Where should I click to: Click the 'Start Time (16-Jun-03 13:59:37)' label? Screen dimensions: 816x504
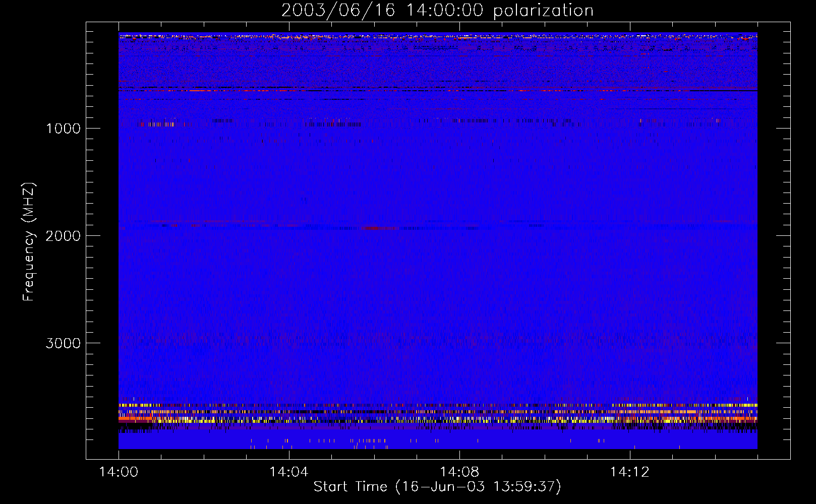[437, 487]
